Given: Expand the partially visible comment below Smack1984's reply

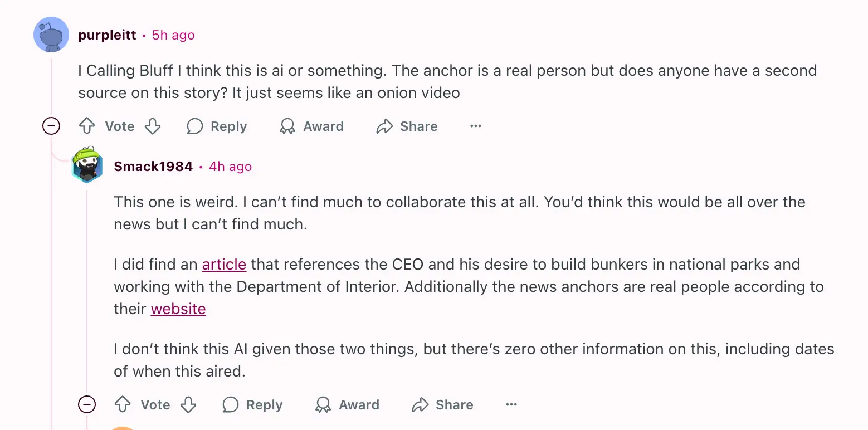Looking at the screenshot, I should [124, 428].
